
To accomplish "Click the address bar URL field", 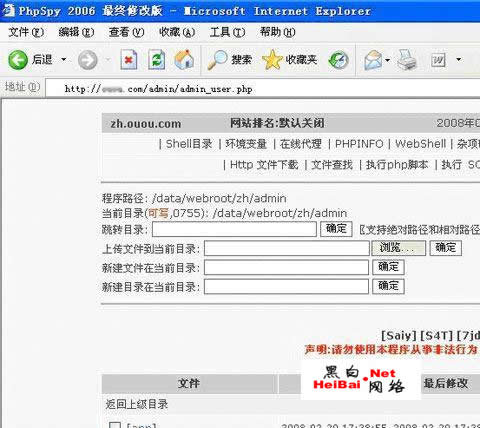I will click(x=263, y=89).
